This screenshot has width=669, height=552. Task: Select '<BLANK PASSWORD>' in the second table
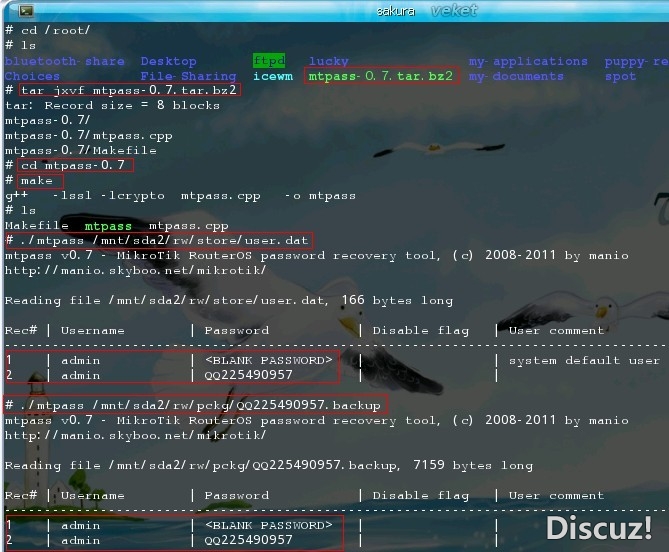pyautogui.click(x=268, y=526)
